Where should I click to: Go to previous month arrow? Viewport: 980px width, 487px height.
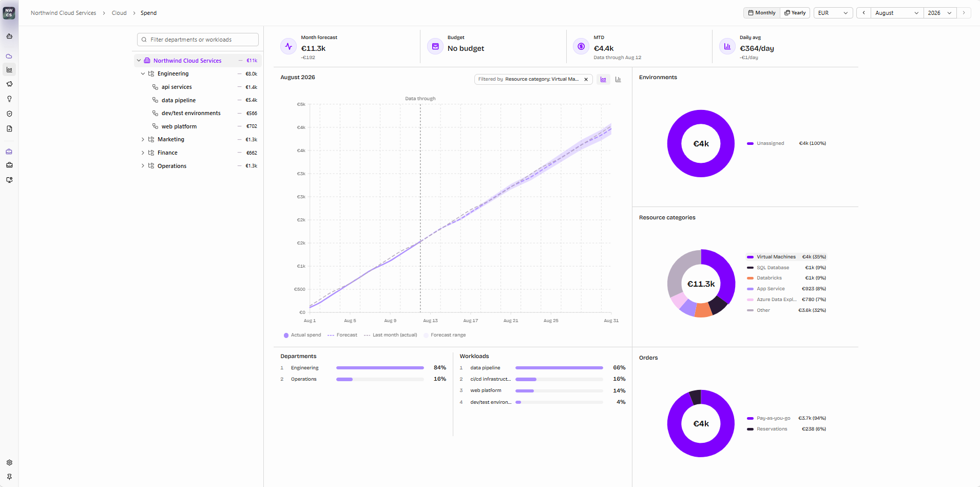(x=863, y=13)
